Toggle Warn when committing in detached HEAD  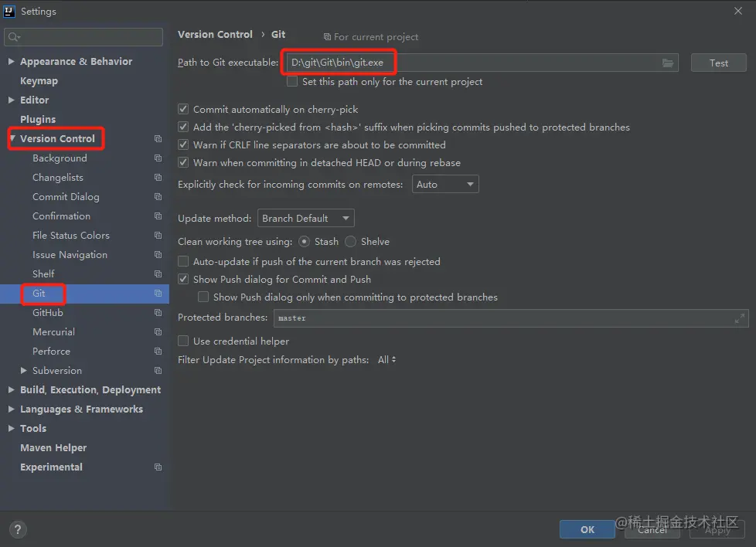183,162
